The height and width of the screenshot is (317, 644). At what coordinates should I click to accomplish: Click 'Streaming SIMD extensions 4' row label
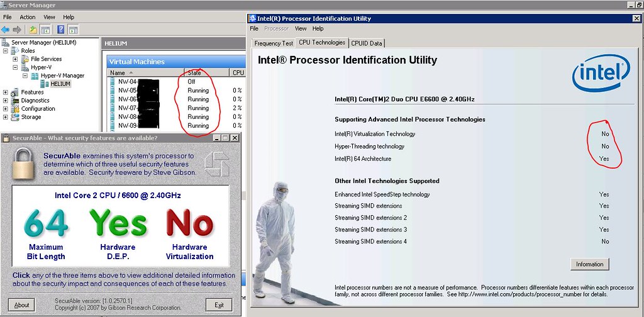click(370, 242)
